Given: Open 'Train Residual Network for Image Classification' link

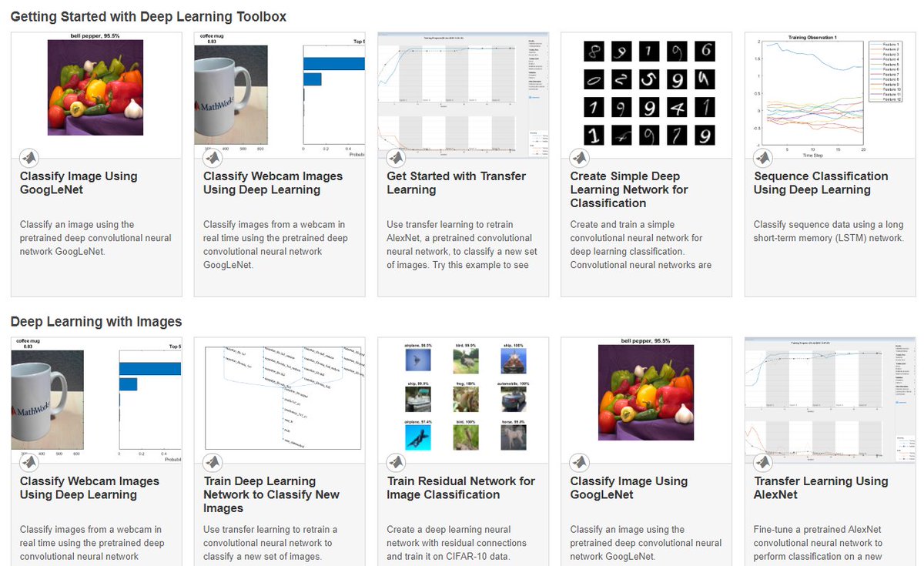Looking at the screenshot, I should pos(460,488).
